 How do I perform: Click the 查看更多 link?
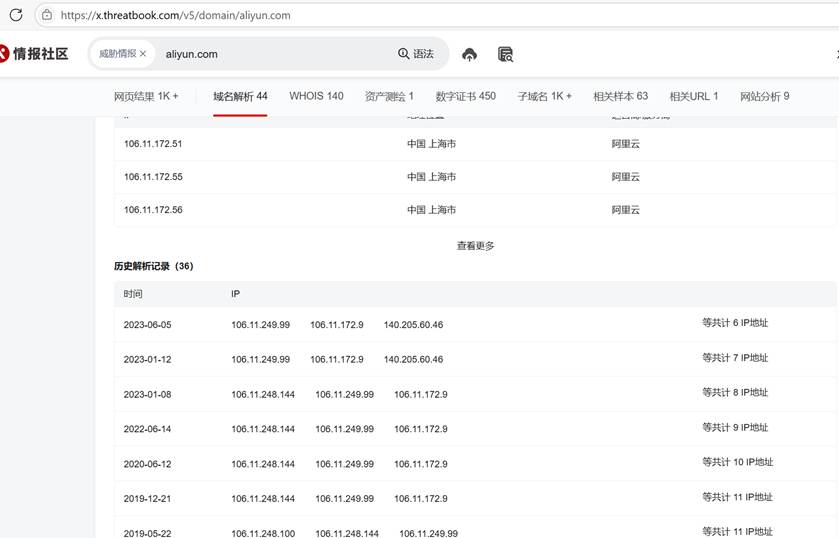[475, 246]
